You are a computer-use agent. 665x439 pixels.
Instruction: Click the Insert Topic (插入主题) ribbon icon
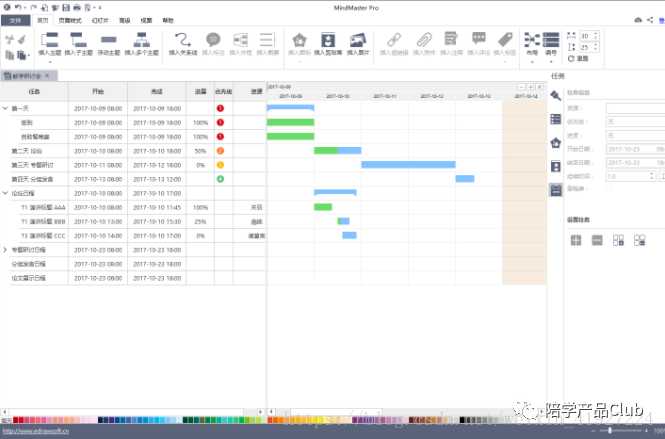50,40
